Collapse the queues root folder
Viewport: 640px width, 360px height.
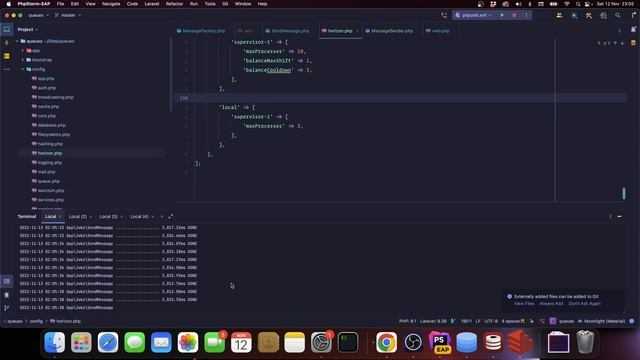[17, 41]
